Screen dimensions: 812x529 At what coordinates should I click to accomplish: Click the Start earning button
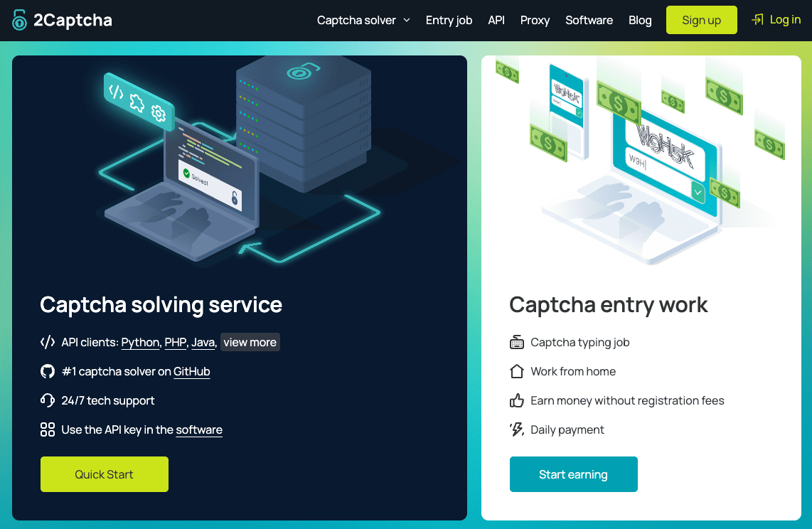574,474
